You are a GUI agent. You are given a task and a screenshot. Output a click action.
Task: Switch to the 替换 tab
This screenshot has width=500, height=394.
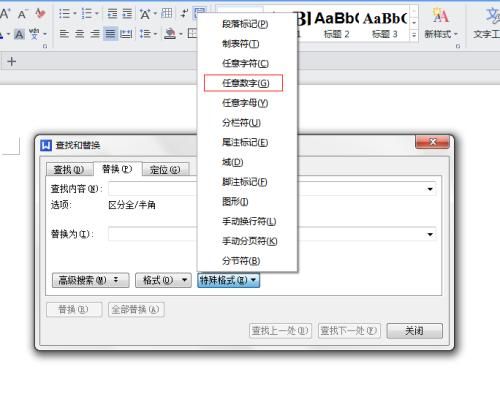(117, 169)
